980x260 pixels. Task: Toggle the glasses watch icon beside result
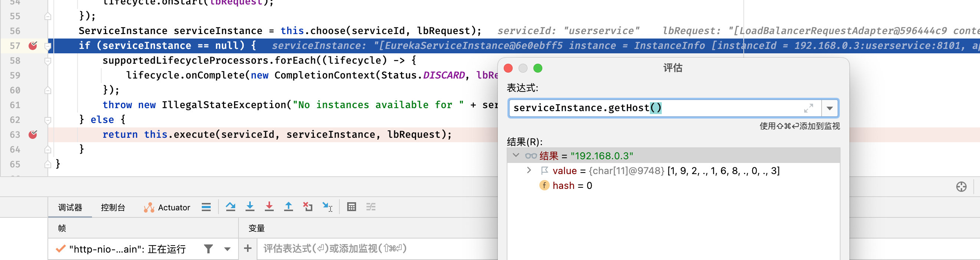point(531,156)
